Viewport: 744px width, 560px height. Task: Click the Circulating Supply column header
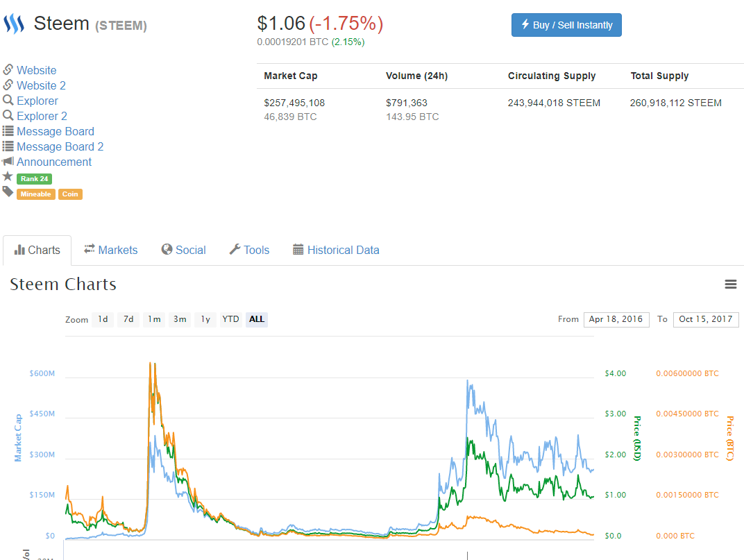click(x=551, y=76)
